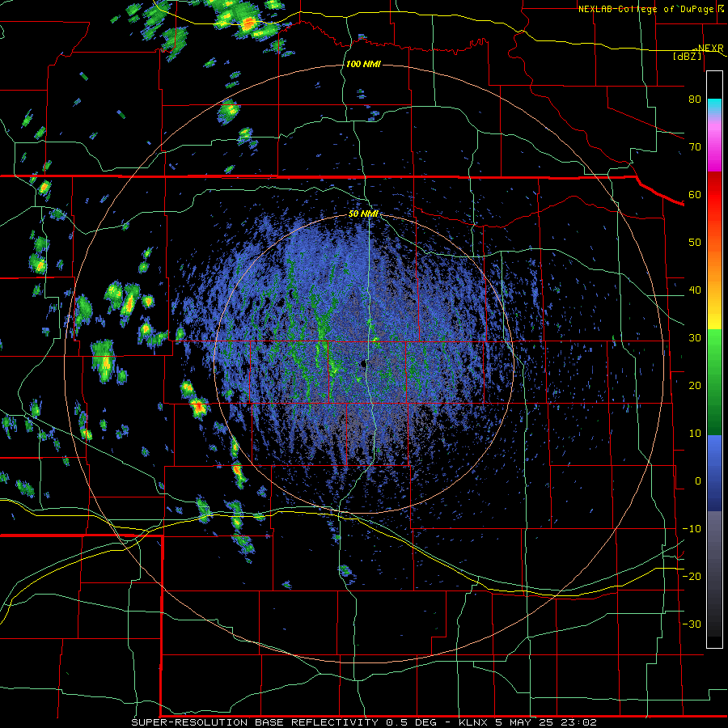The height and width of the screenshot is (728, 728).
Task: Select the 80 value on the dBZ scale
Action: [695, 99]
